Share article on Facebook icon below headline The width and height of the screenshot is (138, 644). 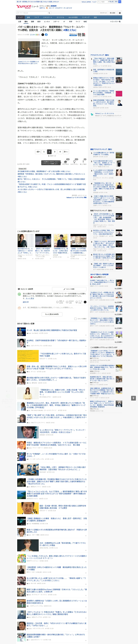coord(46,35)
